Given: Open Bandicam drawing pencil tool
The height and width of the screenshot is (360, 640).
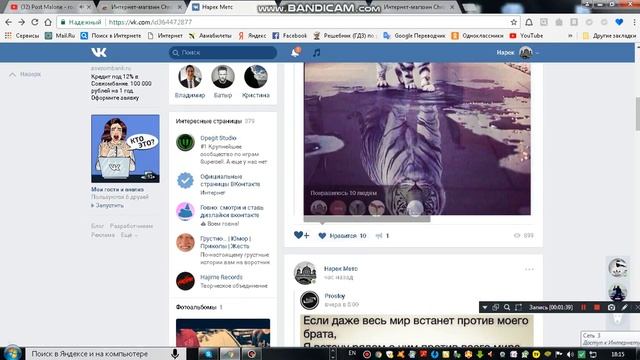Looking at the screenshot, I should [624, 307].
